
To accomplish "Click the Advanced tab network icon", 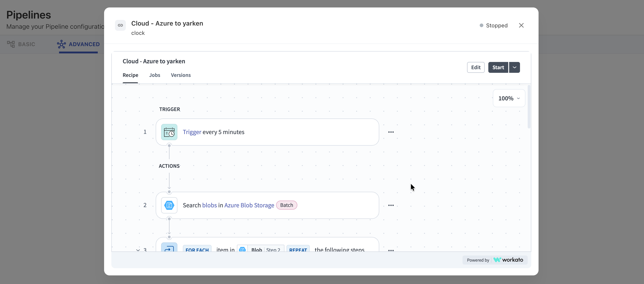I will [61, 44].
